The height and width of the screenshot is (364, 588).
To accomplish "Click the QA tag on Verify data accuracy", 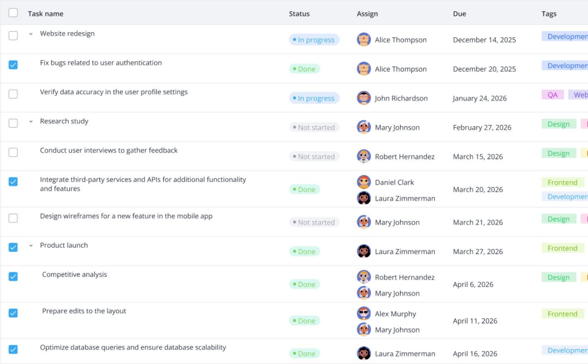I will click(552, 95).
